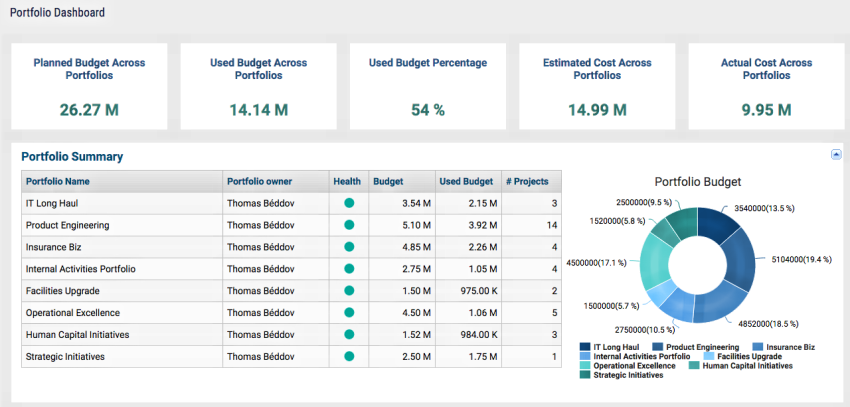Sort by # Projects column header
Viewport: 850px width, 407px height.
click(531, 182)
